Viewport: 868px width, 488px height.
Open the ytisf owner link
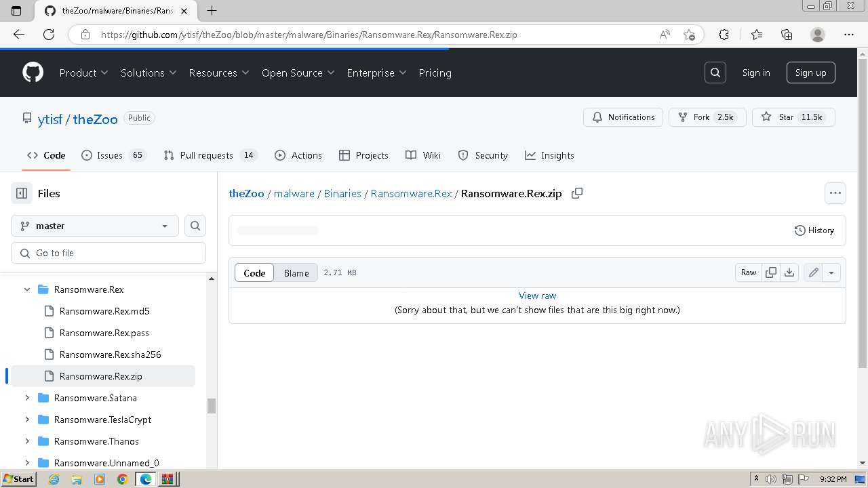(x=50, y=119)
